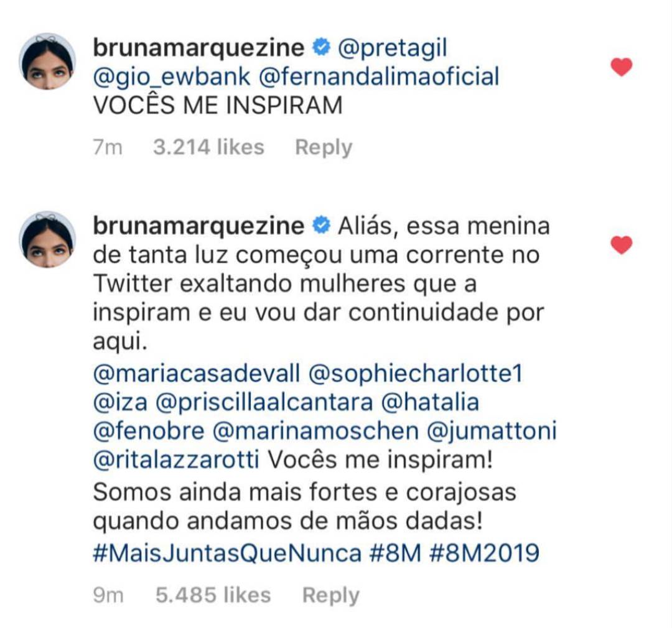The width and height of the screenshot is (672, 628).
Task: Open the @mariacasadevall mention
Action: coord(197,374)
